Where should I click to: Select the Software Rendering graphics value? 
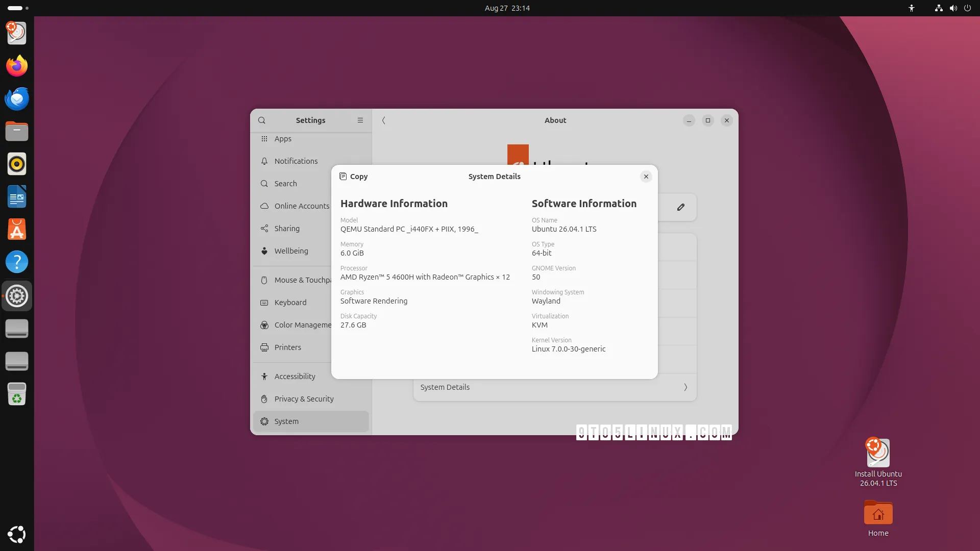coord(374,301)
